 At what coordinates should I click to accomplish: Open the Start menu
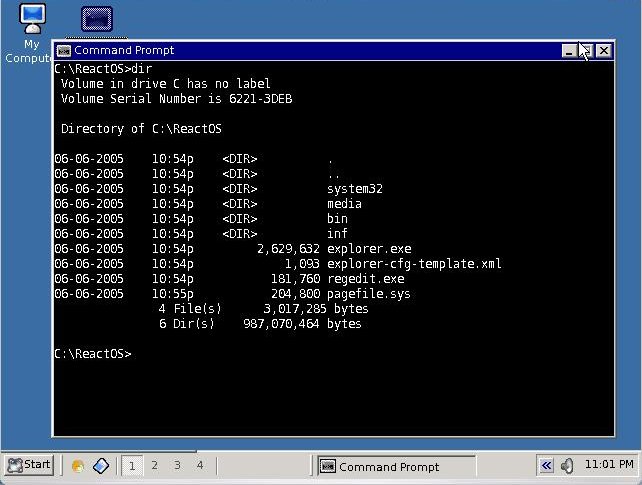pos(29,465)
